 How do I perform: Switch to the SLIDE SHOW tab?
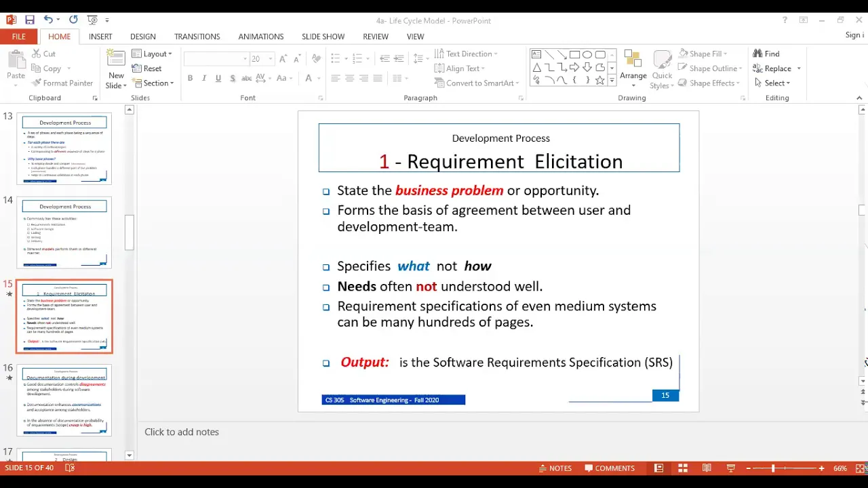point(323,37)
